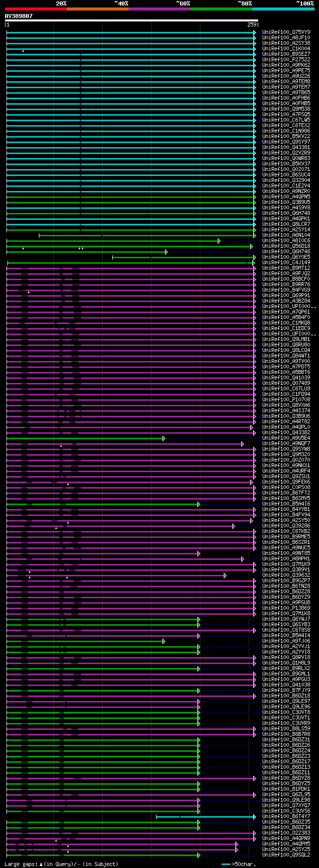Pick the UniRef100_A9NZR0 hit name

coord(286,191)
